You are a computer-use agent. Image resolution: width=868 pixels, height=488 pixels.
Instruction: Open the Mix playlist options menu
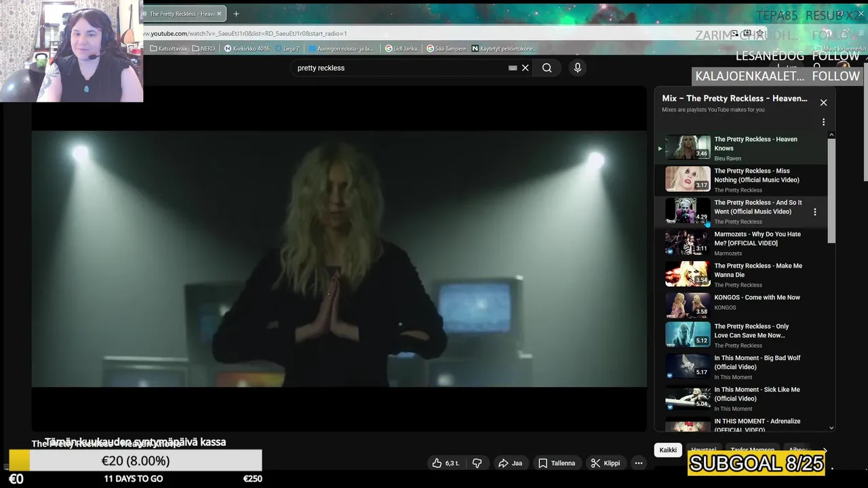(x=823, y=122)
